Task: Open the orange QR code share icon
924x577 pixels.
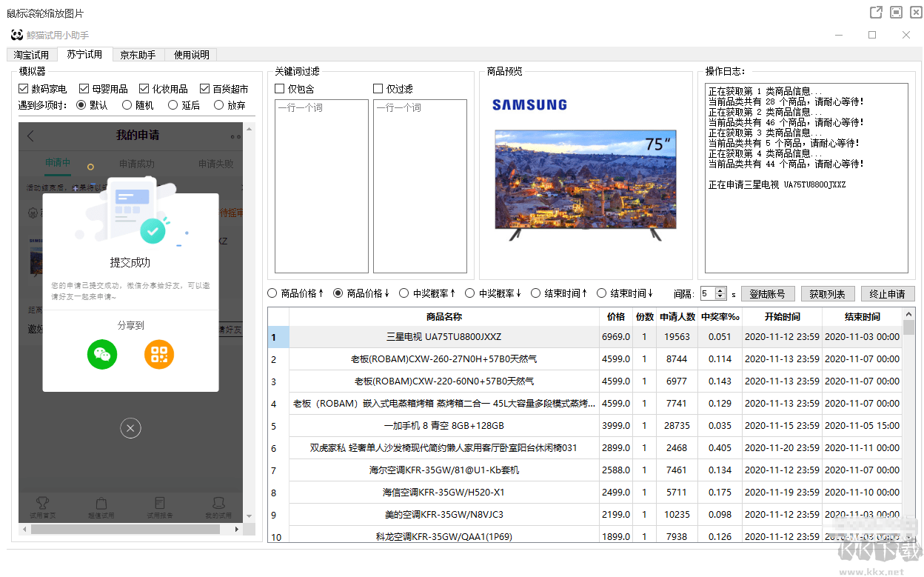Action: [159, 355]
